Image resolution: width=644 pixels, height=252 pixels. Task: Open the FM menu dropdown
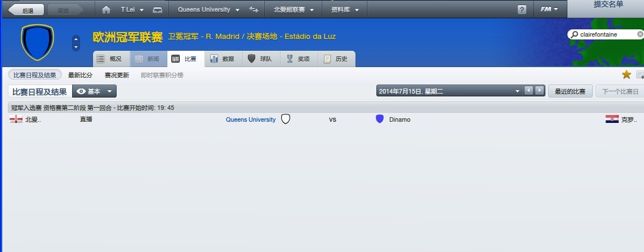(x=549, y=10)
